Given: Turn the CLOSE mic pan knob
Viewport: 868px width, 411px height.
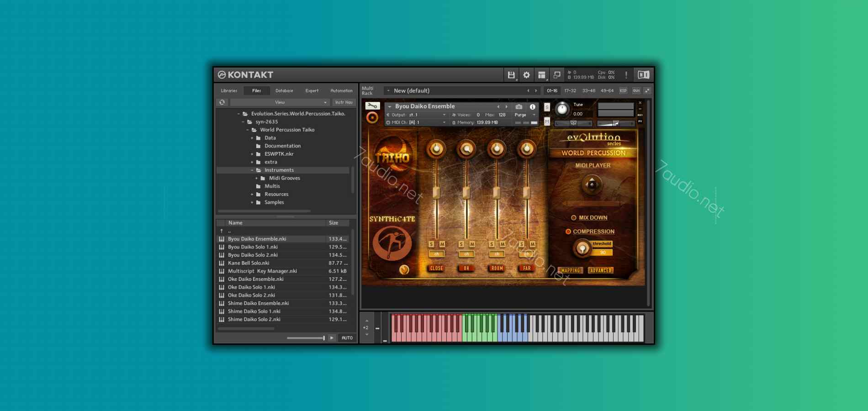Looking at the screenshot, I should pyautogui.click(x=436, y=149).
